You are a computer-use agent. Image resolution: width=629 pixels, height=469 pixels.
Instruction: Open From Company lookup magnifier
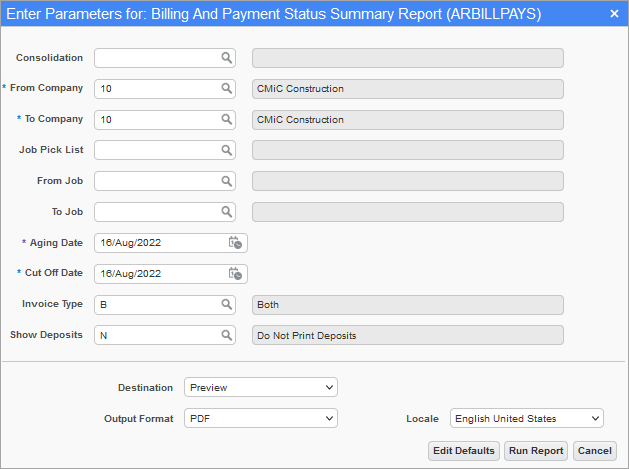click(227, 88)
